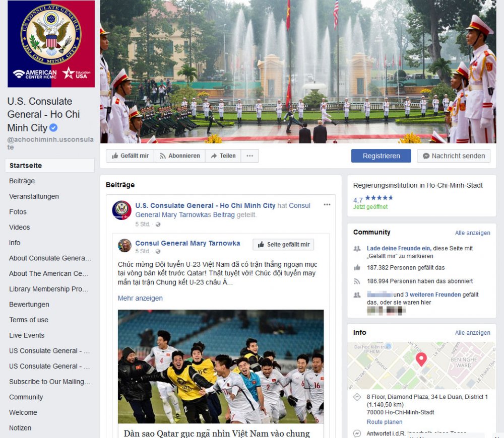The height and width of the screenshot is (438, 504).
Task: Open the Dàn sao Qatar article headline
Action: click(217, 433)
